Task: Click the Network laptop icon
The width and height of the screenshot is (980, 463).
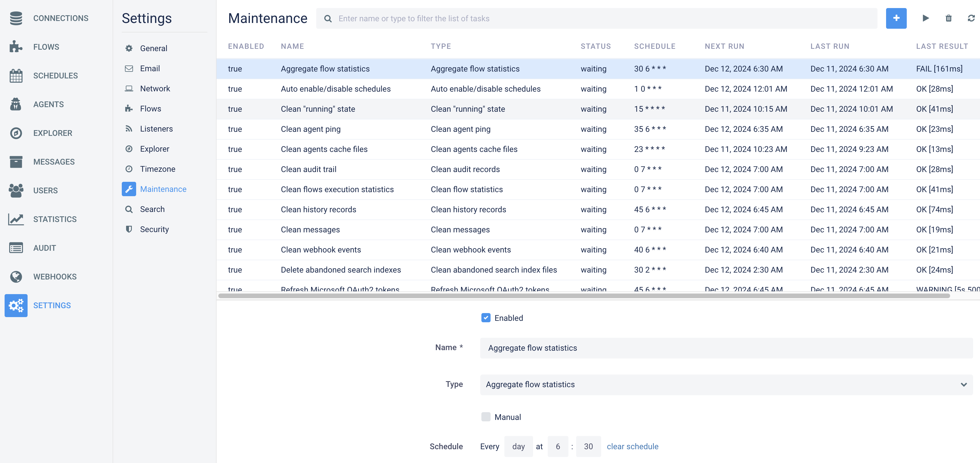Action: pos(129,89)
